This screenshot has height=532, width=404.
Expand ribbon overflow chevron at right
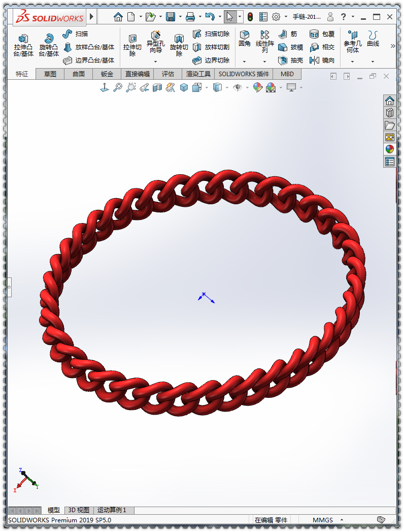tap(392, 46)
